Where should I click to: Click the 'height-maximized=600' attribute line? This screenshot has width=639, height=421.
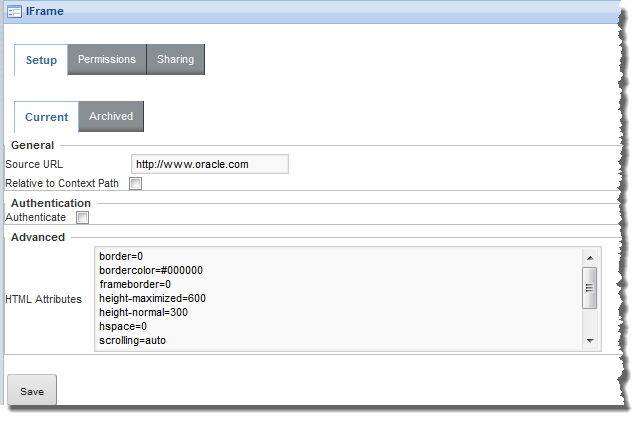(152, 299)
